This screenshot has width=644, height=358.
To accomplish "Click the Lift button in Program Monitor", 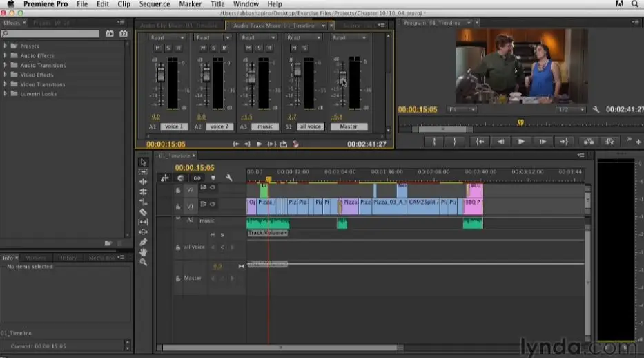I will [x=588, y=141].
